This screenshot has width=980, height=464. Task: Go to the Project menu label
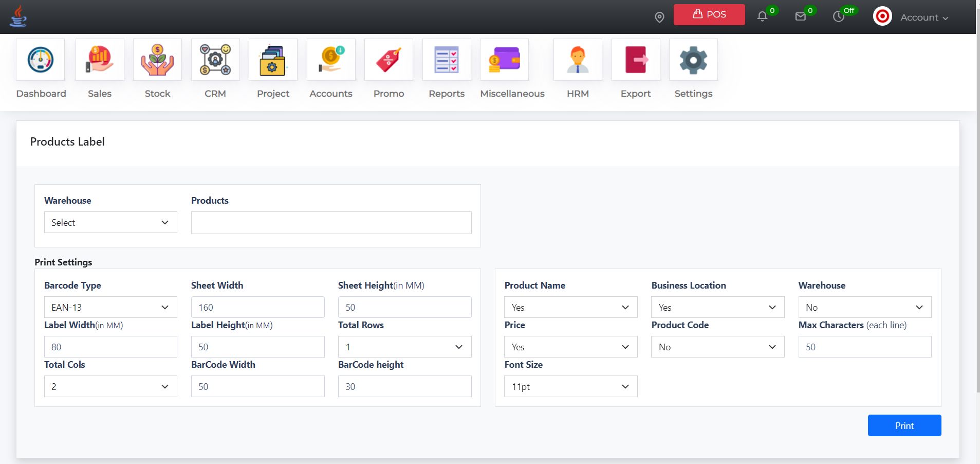point(273,94)
